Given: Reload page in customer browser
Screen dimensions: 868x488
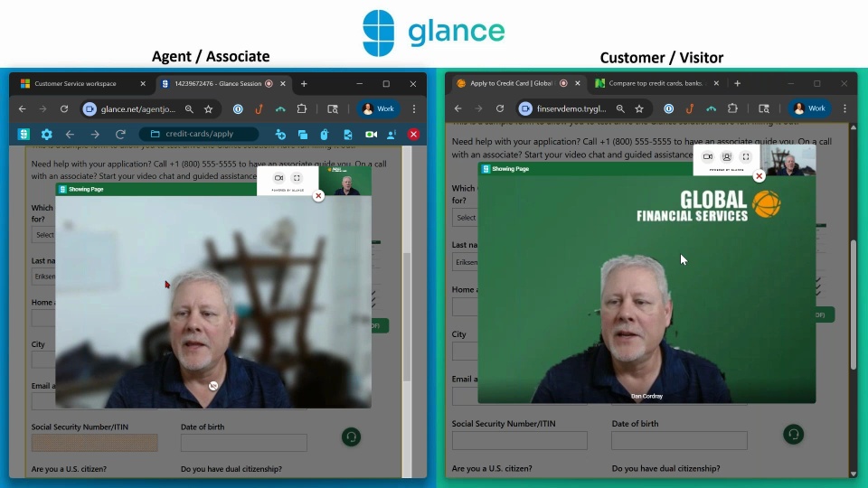Looking at the screenshot, I should coord(500,108).
